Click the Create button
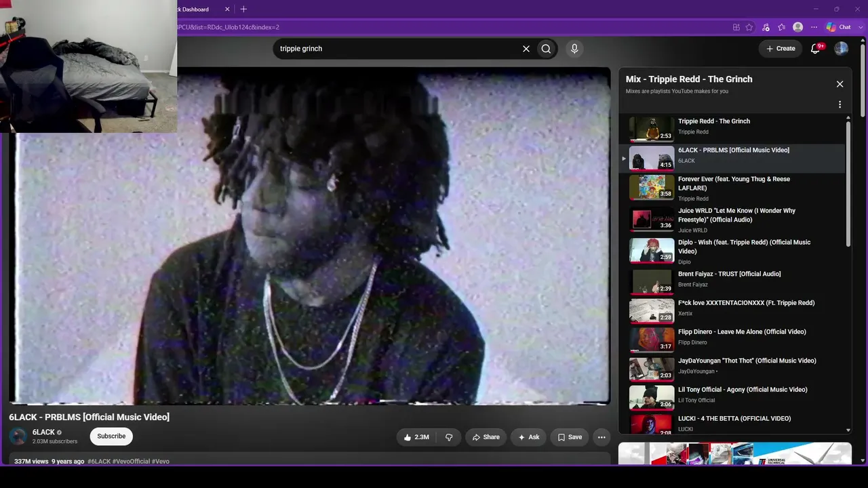The width and height of the screenshot is (868, 488). [x=781, y=49]
